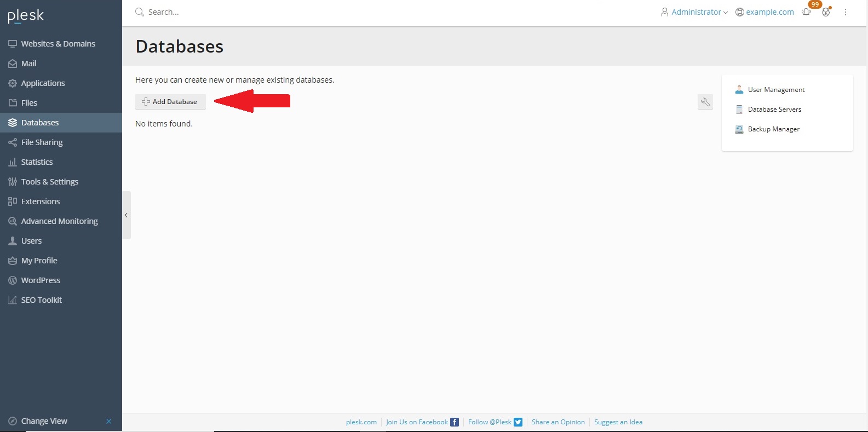Collapse the left sidebar panel
The height and width of the screenshot is (432, 868).
pyautogui.click(x=126, y=215)
